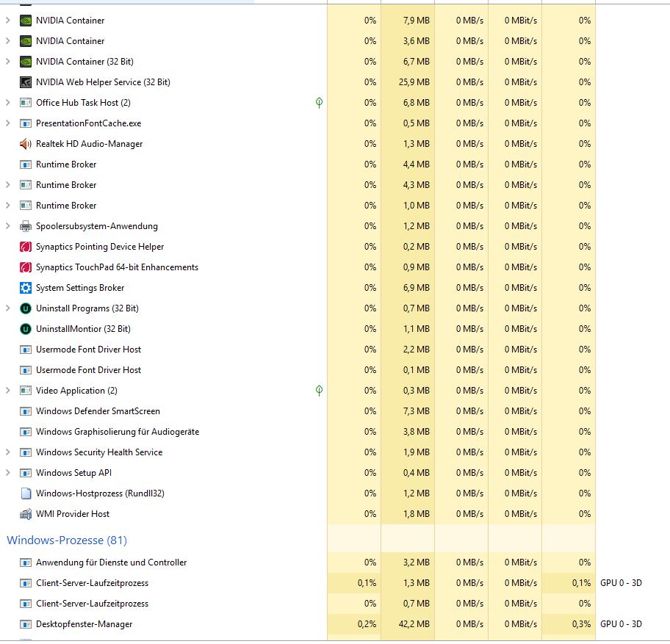Select the Synaptics TouchPad 64-bit Enhancements name

click(117, 267)
